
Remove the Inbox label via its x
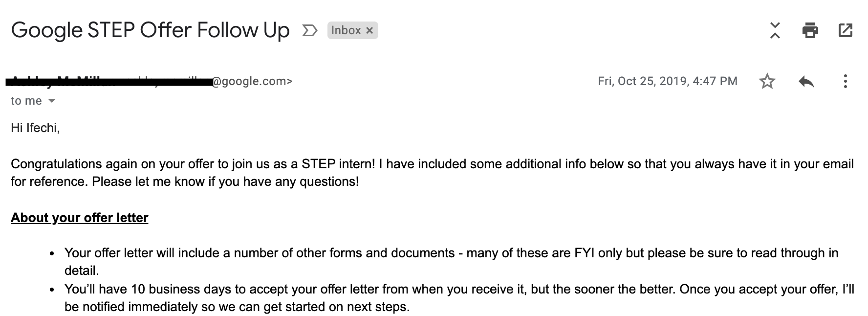[369, 30]
